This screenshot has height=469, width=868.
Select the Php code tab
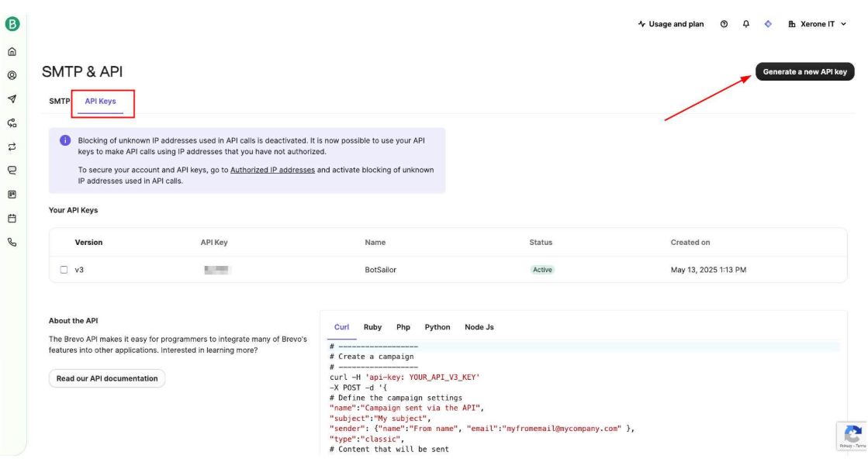(403, 327)
